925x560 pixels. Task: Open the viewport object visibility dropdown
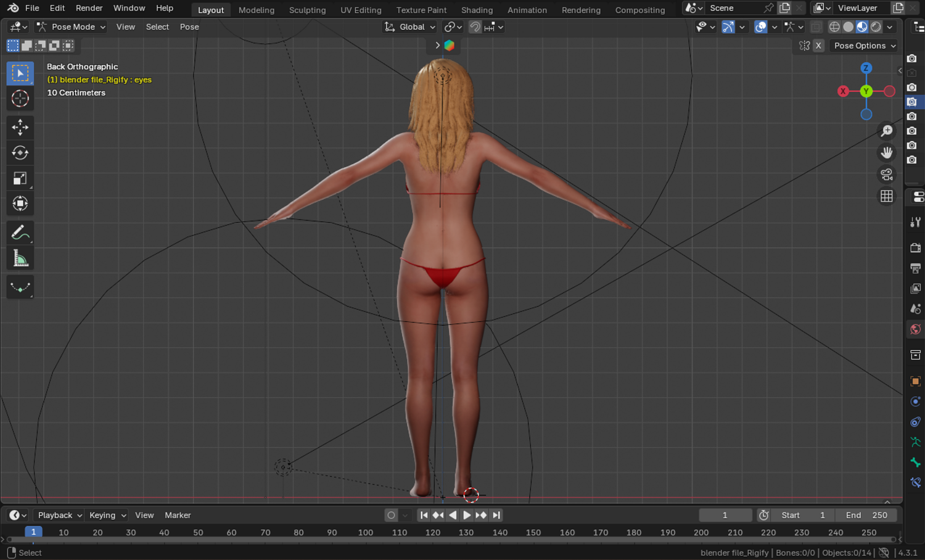click(705, 27)
